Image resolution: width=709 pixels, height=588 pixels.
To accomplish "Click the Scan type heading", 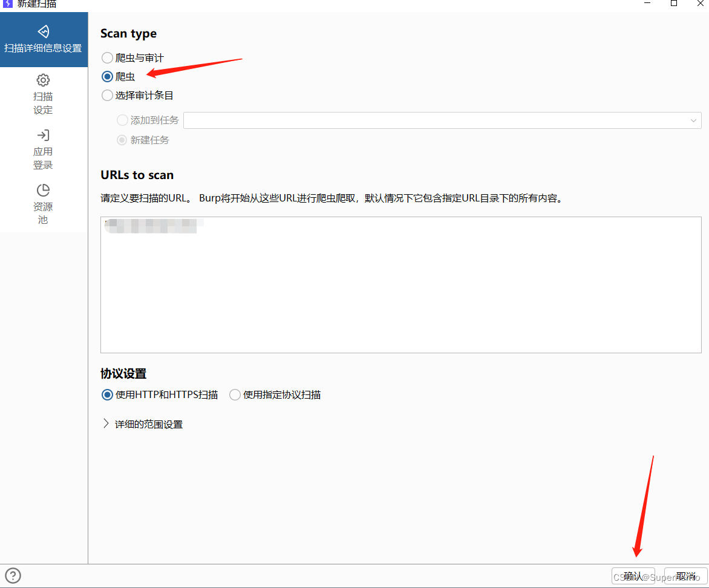I will click(x=128, y=34).
